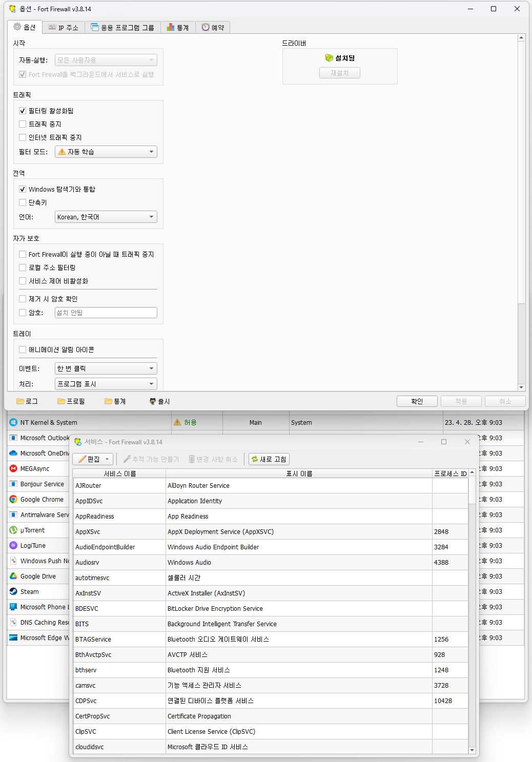Switch to the IP 주소 tab
Image resolution: width=532 pixels, height=762 pixels.
(63, 28)
